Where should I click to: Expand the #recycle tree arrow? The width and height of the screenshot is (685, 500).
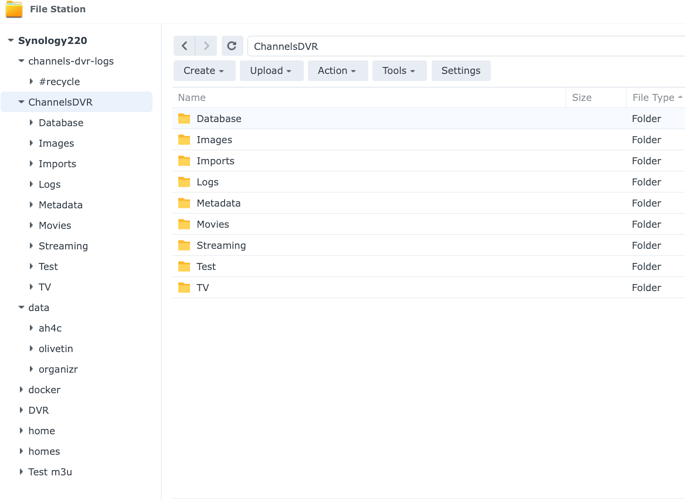pos(31,82)
